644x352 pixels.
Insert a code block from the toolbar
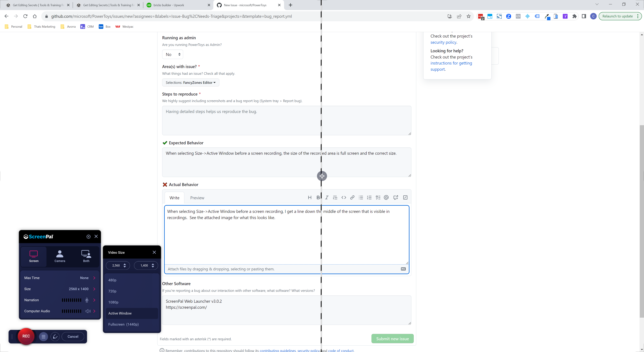pos(344,197)
